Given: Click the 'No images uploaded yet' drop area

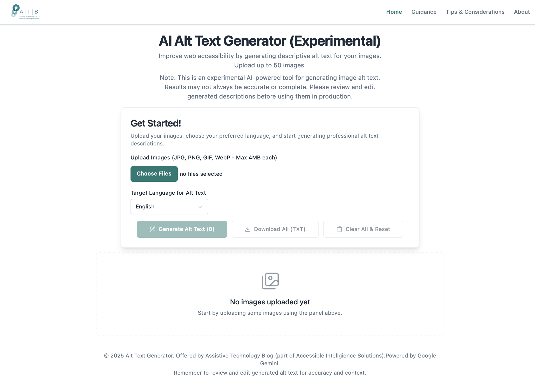Looking at the screenshot, I should [x=270, y=294].
